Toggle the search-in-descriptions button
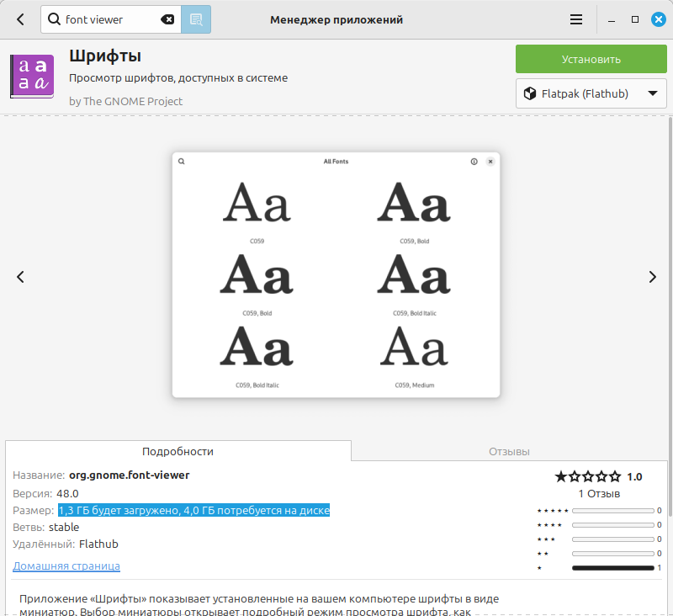Screen dimensions: 673x616 coord(196,19)
